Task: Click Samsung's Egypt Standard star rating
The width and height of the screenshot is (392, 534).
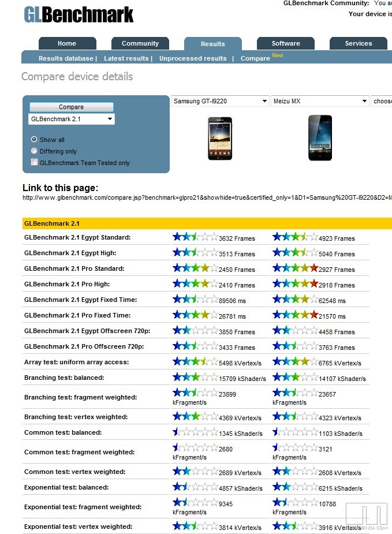Action: 195,237
